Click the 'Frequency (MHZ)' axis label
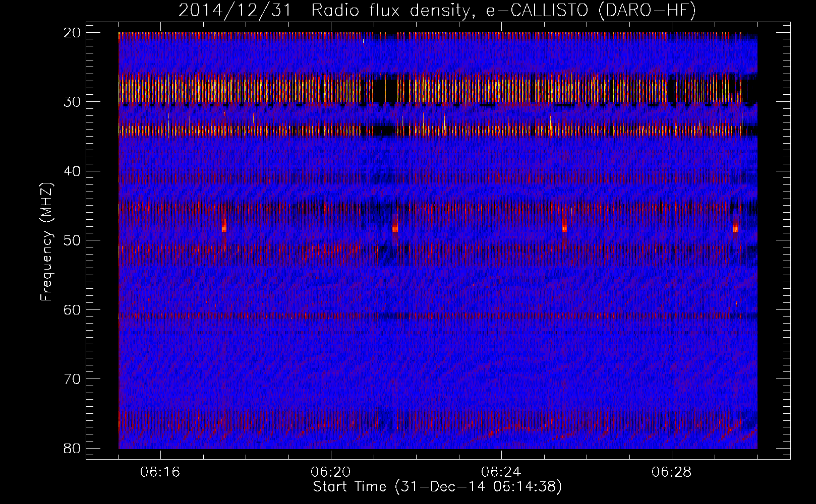This screenshot has width=816, height=504. tap(47, 242)
